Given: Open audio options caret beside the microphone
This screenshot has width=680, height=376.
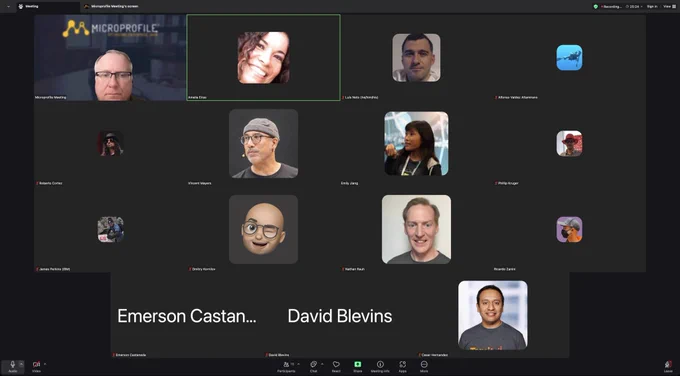Looking at the screenshot, I should tap(22, 364).
